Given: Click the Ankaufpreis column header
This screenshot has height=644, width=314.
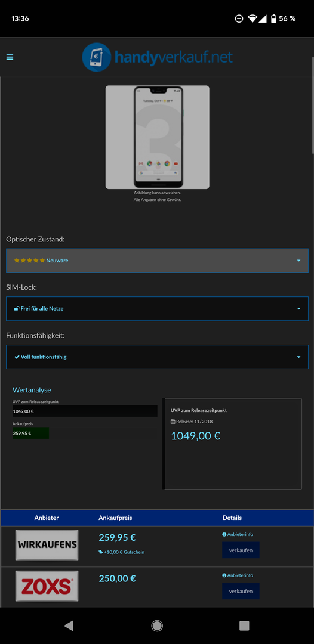Looking at the screenshot, I should coord(115,518).
